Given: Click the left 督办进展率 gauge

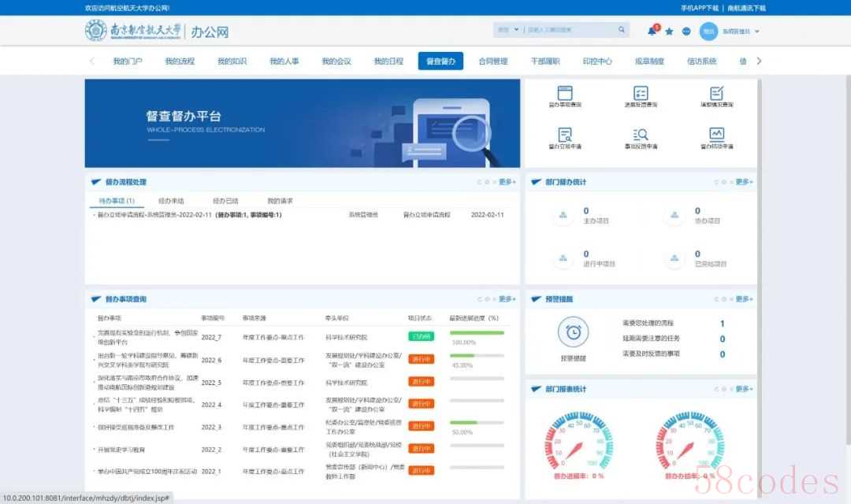Looking at the screenshot, I should coord(578,440).
